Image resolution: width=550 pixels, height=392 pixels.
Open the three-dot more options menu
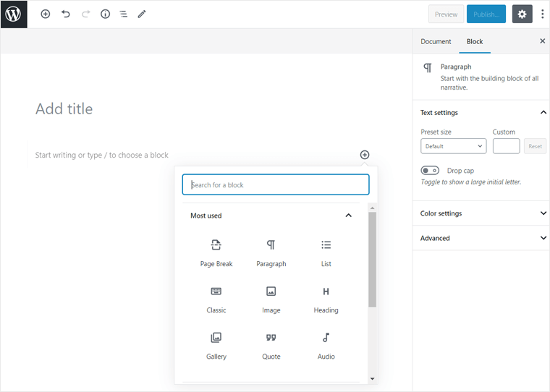542,14
